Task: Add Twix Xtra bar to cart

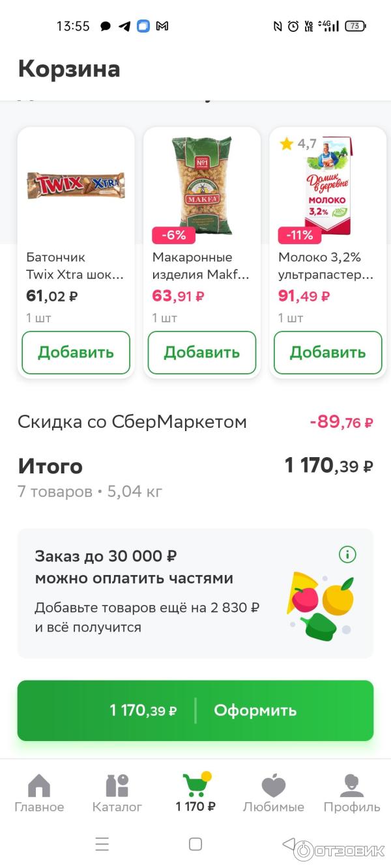Action: [76, 352]
